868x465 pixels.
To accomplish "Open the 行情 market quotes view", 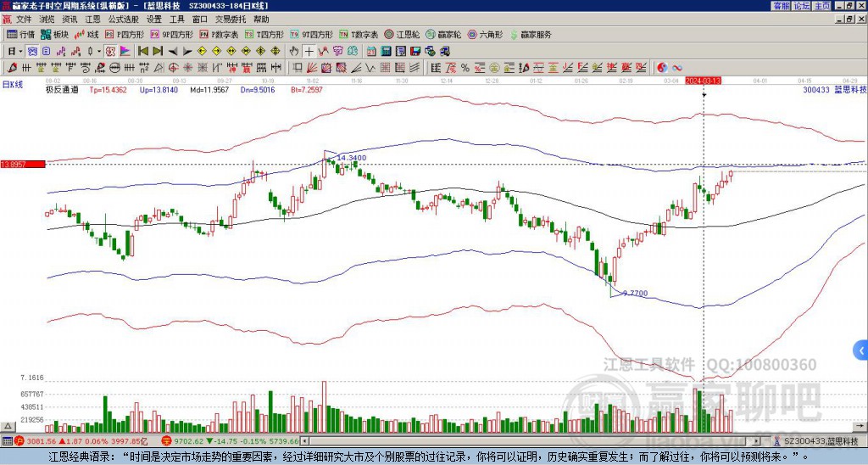I will pos(20,34).
